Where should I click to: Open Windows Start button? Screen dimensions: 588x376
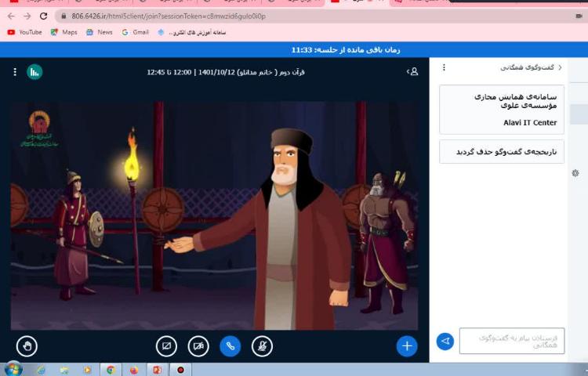click(13, 369)
